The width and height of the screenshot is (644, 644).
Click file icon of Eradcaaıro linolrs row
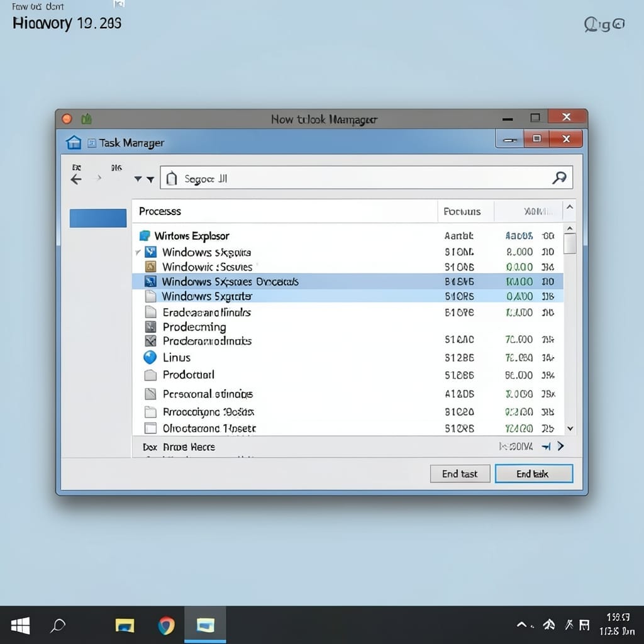[151, 312]
